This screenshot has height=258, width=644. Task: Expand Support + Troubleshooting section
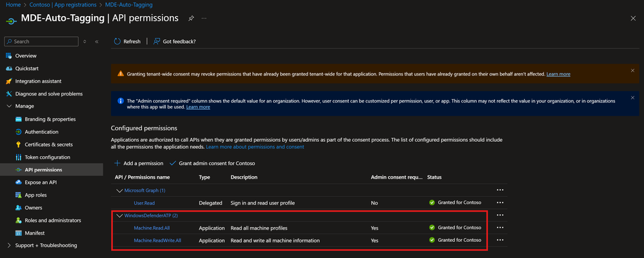pos(9,245)
